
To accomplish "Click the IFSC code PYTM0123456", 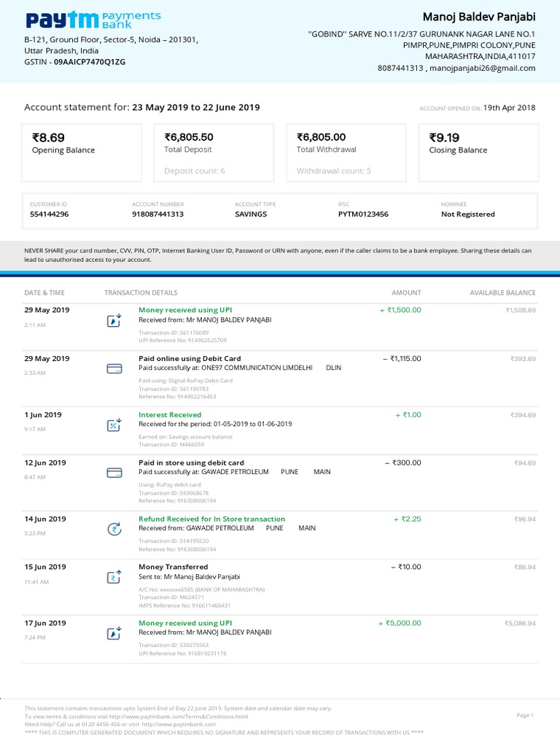I will point(363,214).
